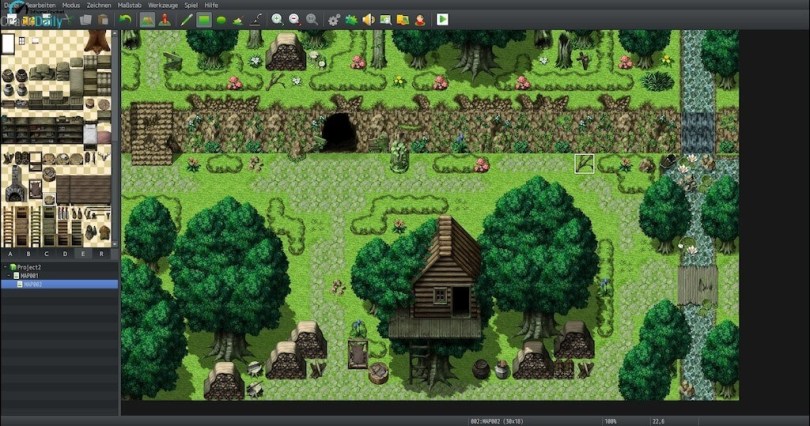Pick the bed tile in palette
Image resolution: width=810 pixels, height=426 pixels.
click(x=90, y=134)
